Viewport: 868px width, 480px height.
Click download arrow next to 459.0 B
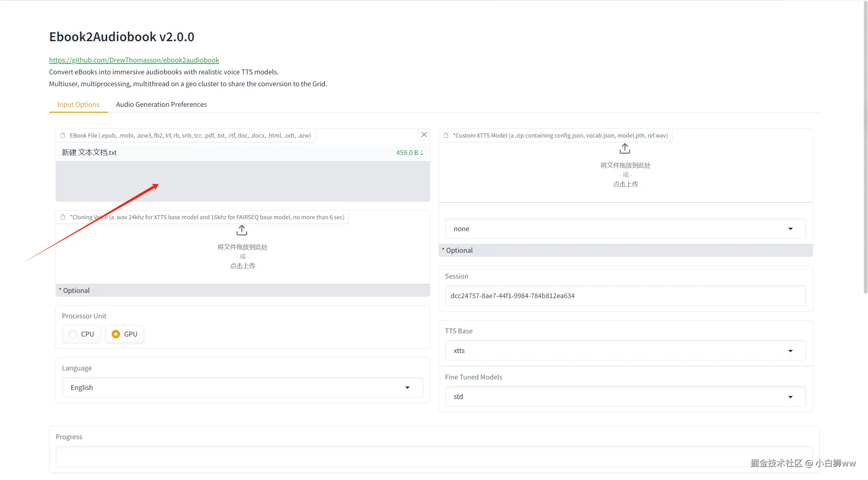[x=422, y=153]
